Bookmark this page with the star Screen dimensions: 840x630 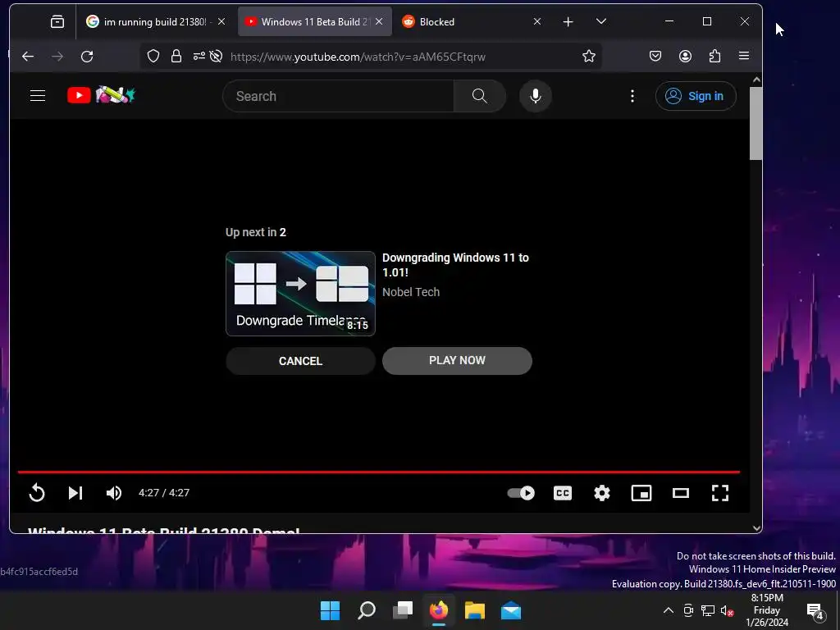pyautogui.click(x=589, y=57)
